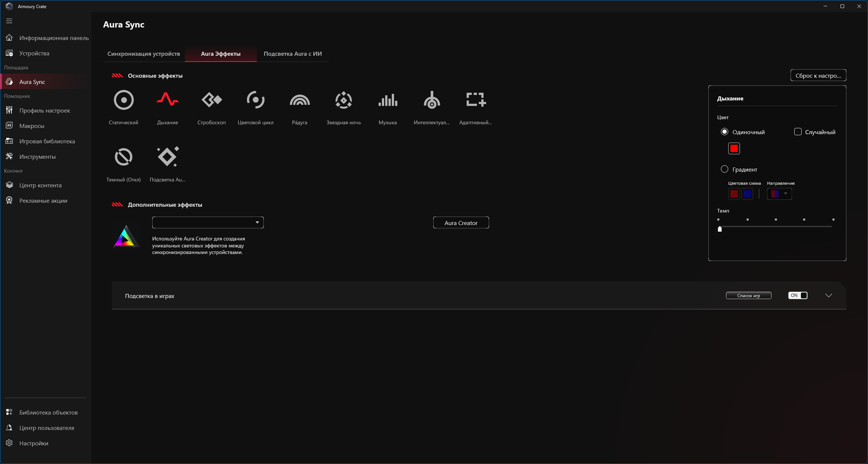
Task: Open the hamburger menu in the sidebar
Action: click(9, 21)
